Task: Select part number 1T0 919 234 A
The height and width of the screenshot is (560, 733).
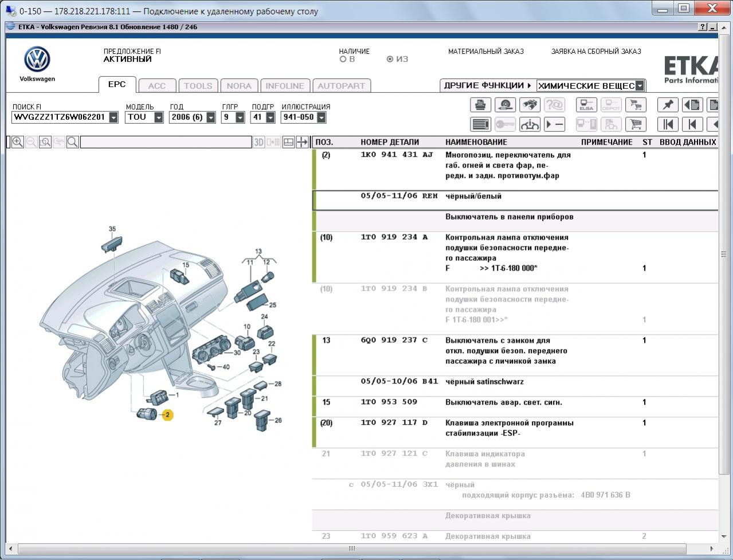Action: pyautogui.click(x=394, y=237)
